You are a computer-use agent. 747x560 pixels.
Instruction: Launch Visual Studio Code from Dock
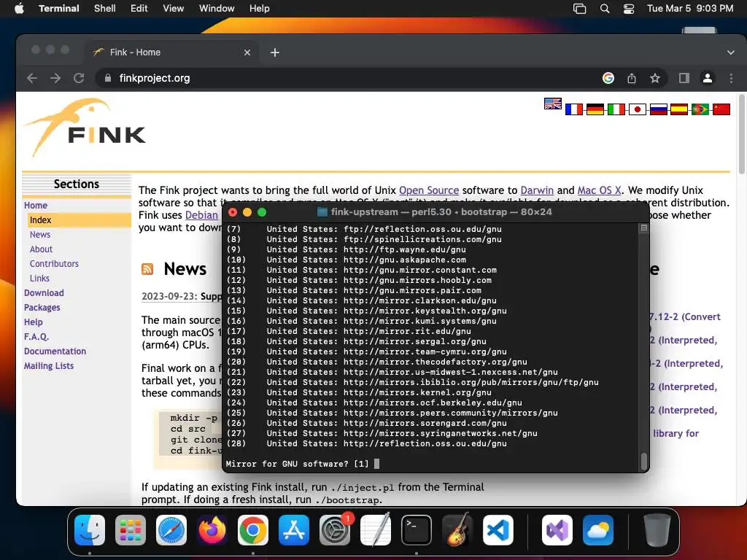click(498, 530)
